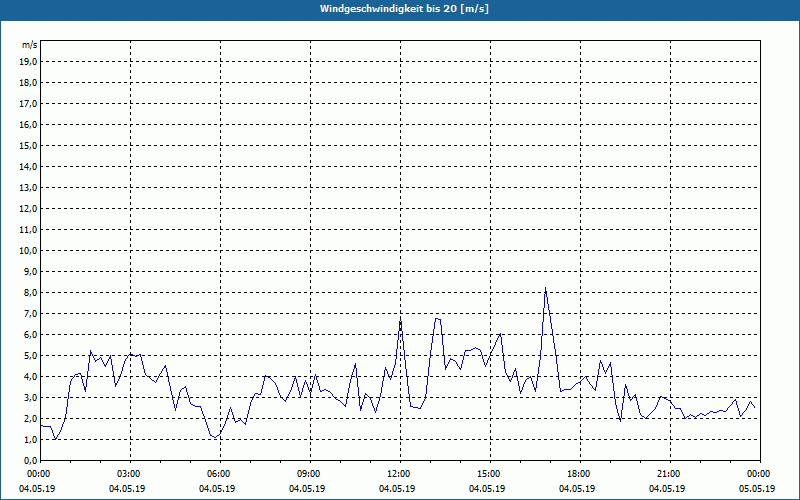The height and width of the screenshot is (500, 800).
Task: Click the 03:00 time label
Action: pyautogui.click(x=131, y=474)
